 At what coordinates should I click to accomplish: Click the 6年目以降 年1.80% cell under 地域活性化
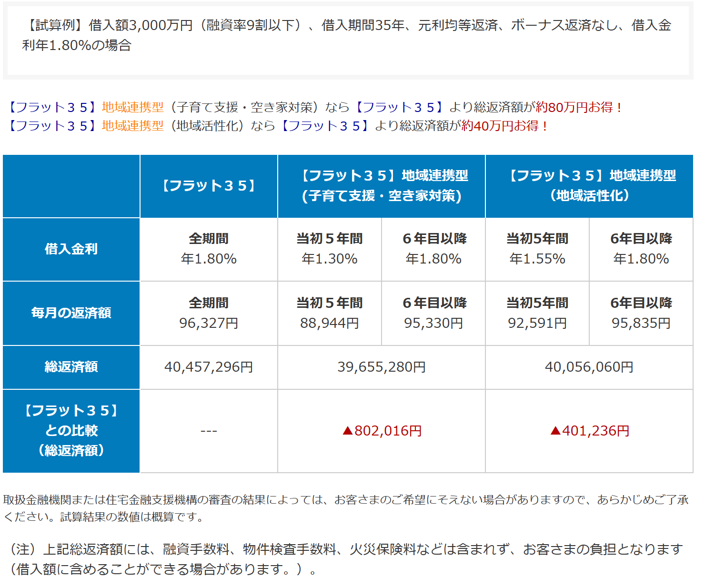coord(641,249)
